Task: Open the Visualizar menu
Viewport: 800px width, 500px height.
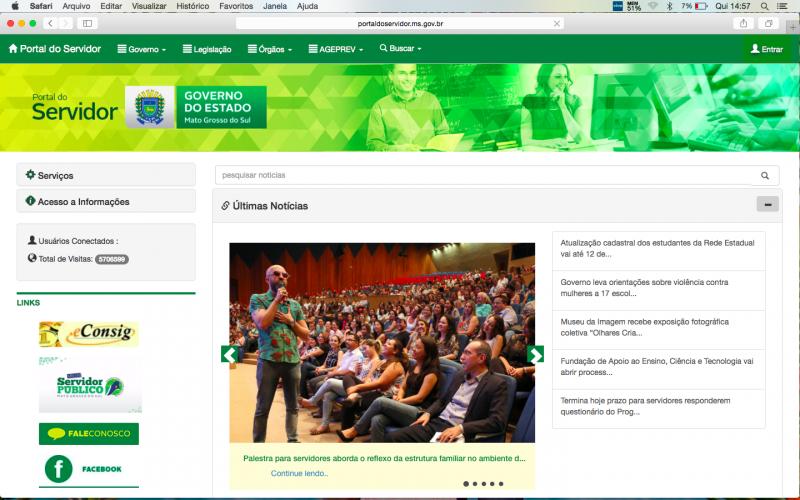Action: tap(149, 6)
